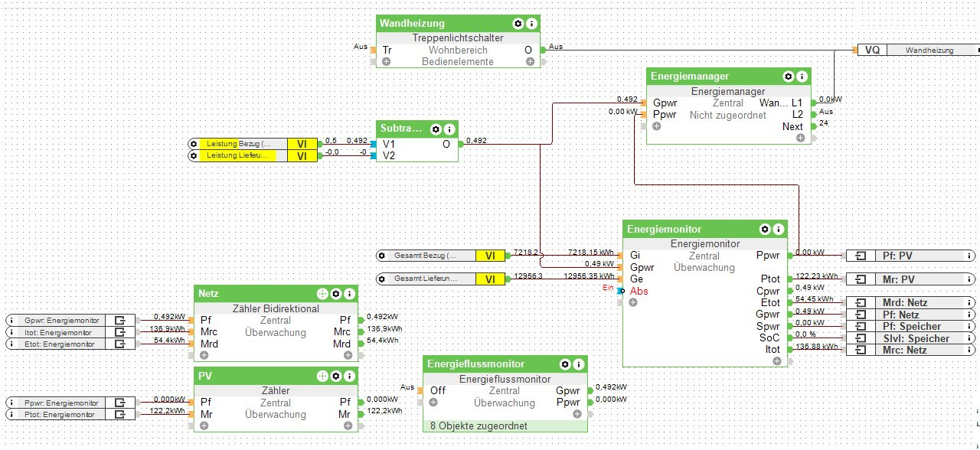Open settings gear of Energieflussmonitor block
The height and width of the screenshot is (450, 980).
click(565, 364)
